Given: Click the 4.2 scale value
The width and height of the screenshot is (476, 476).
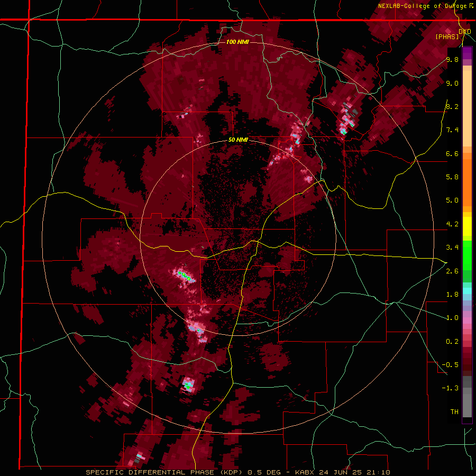Looking at the screenshot, I should [x=452, y=224].
